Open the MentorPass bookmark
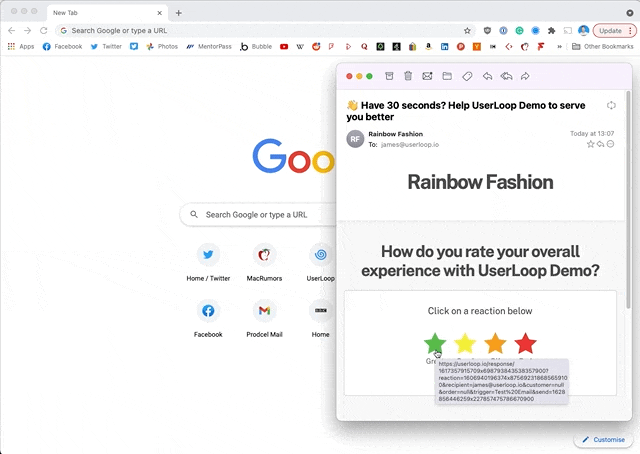The image size is (640, 454). (x=209, y=47)
